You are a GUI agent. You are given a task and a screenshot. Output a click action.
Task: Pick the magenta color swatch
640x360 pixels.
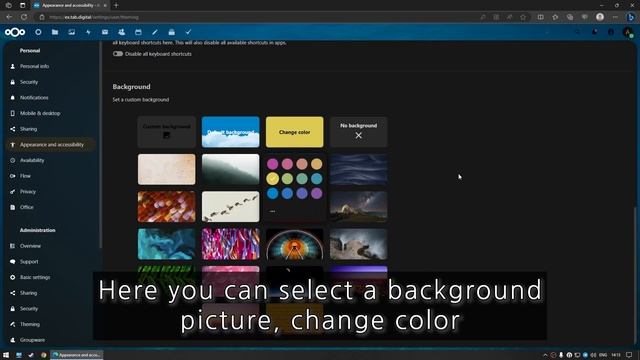click(273, 164)
